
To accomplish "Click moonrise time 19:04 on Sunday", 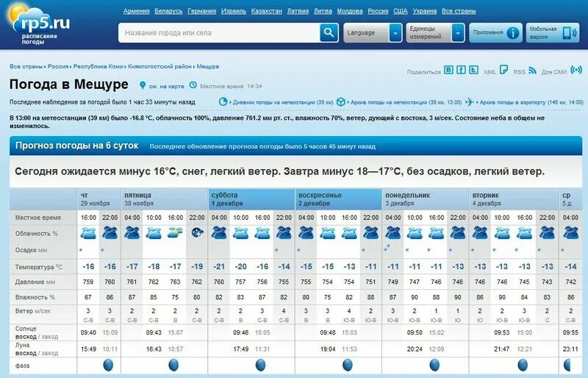I will 328,349.
